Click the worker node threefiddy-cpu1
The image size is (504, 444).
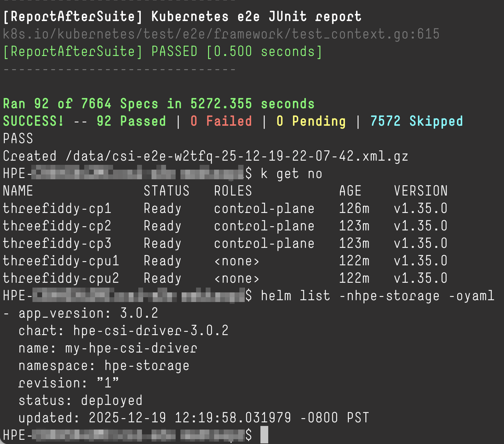point(61,261)
